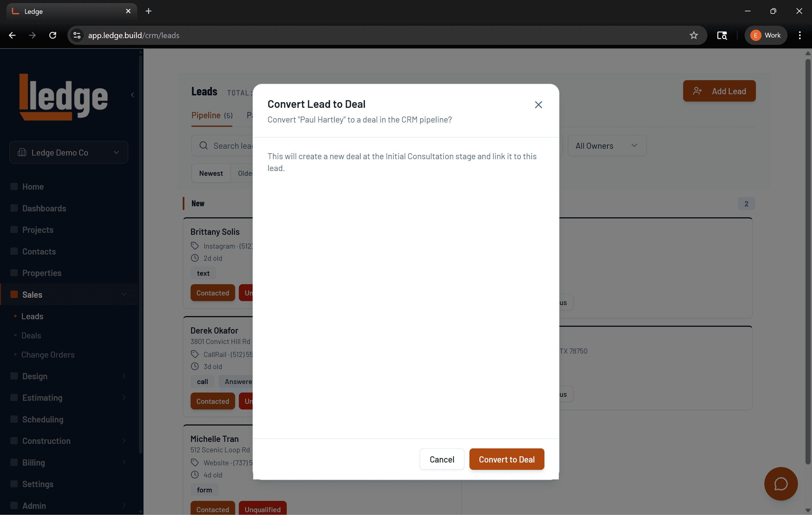Select Change Orders under Sales
Viewport: 812px width, 515px height.
(48, 355)
